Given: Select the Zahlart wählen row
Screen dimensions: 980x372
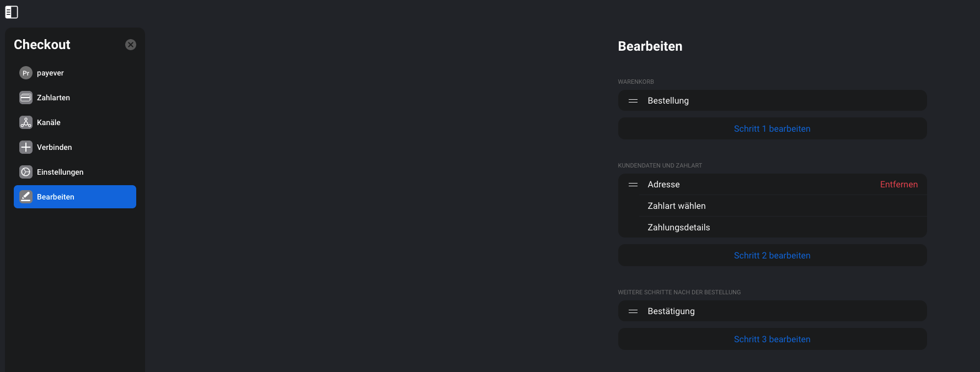Looking at the screenshot, I should coord(772,206).
